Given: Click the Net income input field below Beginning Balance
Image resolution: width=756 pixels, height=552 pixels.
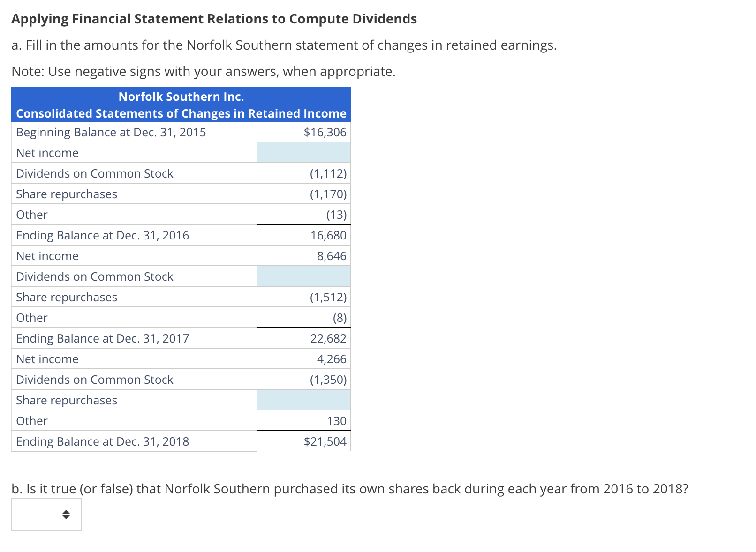Looking at the screenshot, I should (x=303, y=152).
